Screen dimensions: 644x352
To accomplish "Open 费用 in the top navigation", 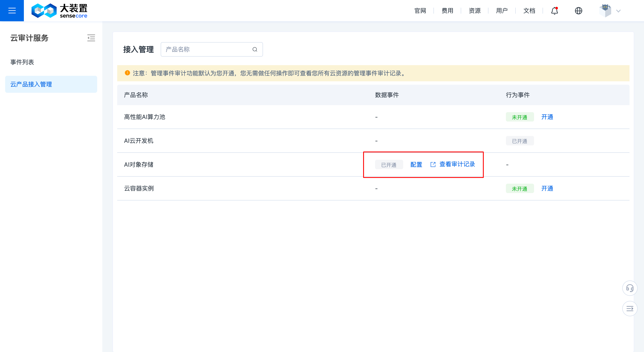I will pos(447,11).
